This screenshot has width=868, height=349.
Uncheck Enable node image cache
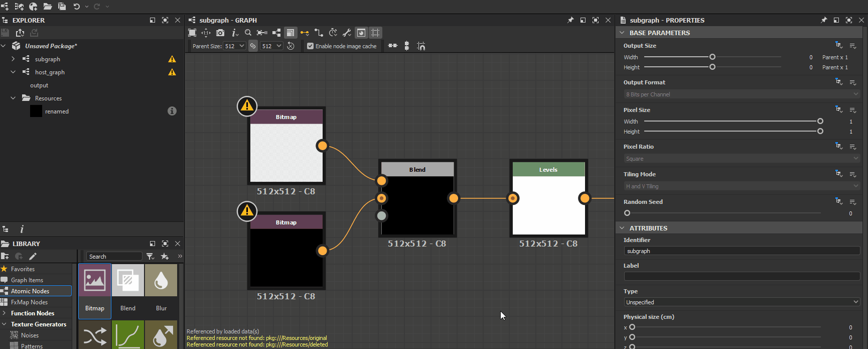tap(310, 46)
